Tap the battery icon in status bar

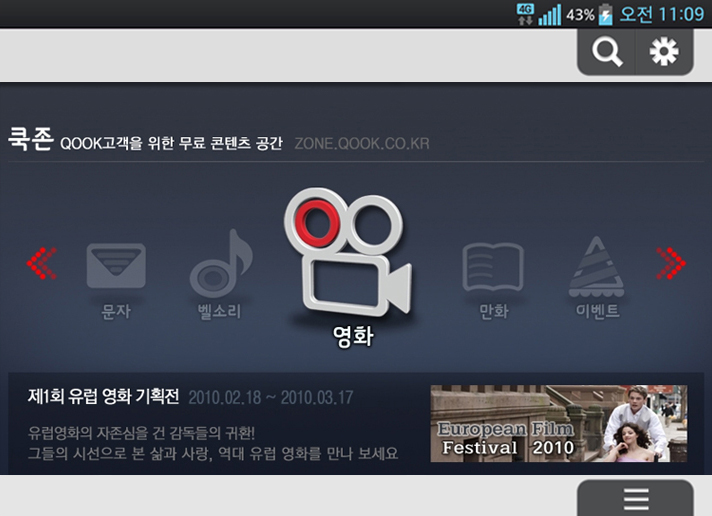pos(606,14)
